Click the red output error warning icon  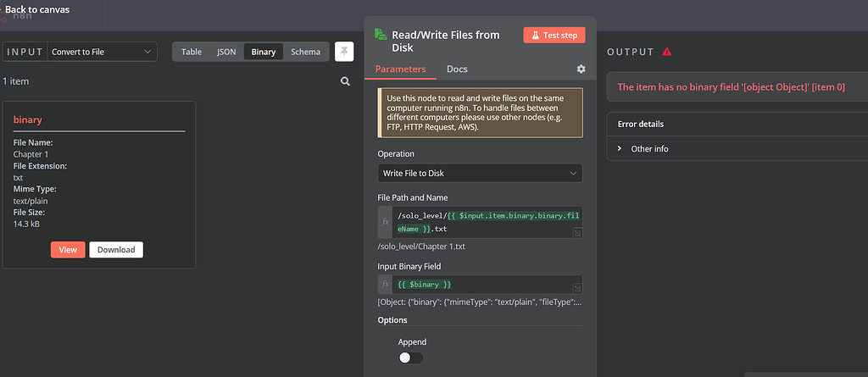pos(667,52)
